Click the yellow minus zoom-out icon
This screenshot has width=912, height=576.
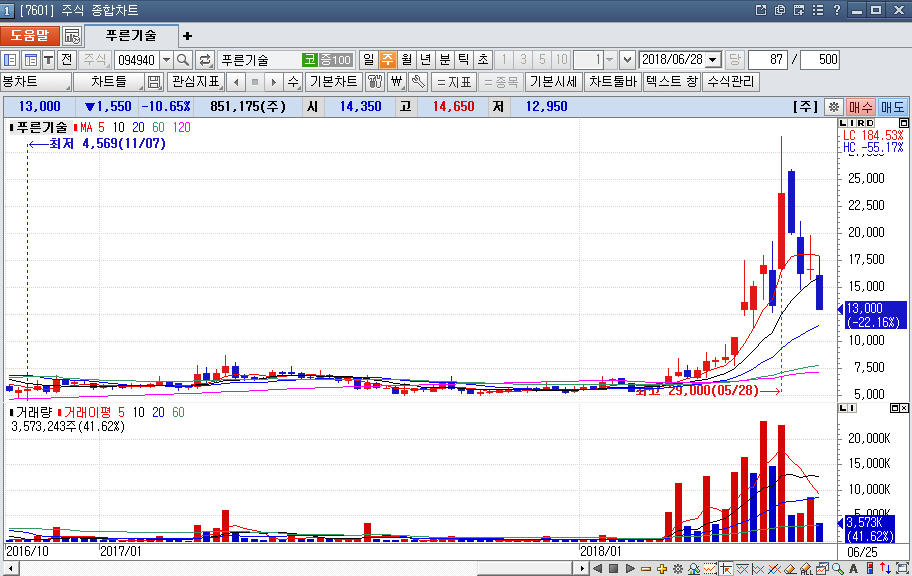(647, 568)
